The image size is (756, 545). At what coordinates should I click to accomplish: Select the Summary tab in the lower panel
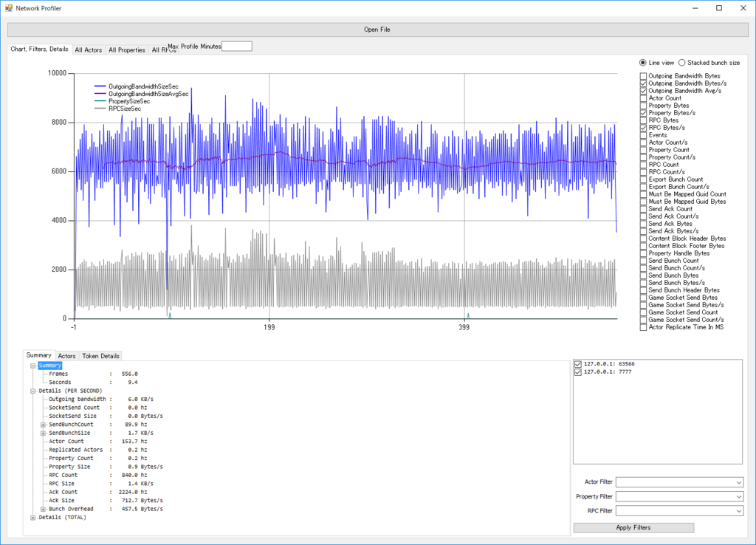click(x=38, y=355)
